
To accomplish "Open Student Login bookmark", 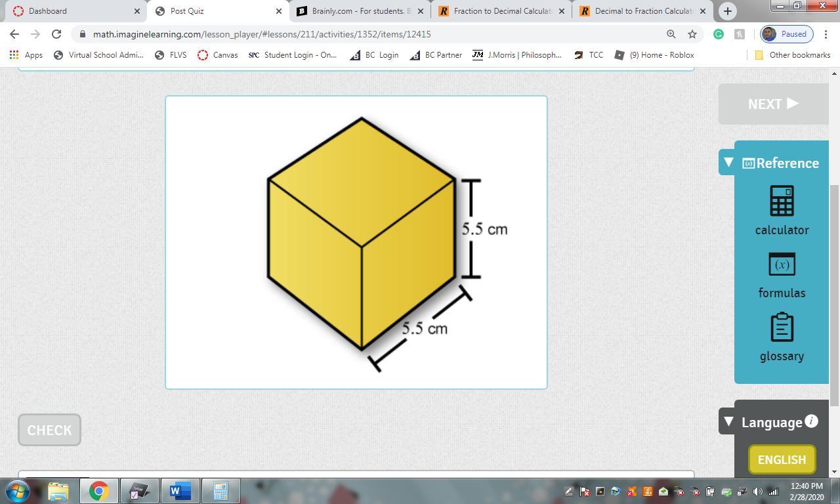I will click(293, 55).
